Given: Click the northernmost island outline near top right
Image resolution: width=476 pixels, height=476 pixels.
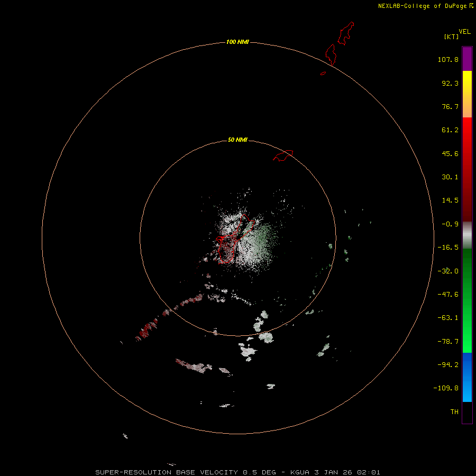Looking at the screenshot, I should click(x=346, y=33).
